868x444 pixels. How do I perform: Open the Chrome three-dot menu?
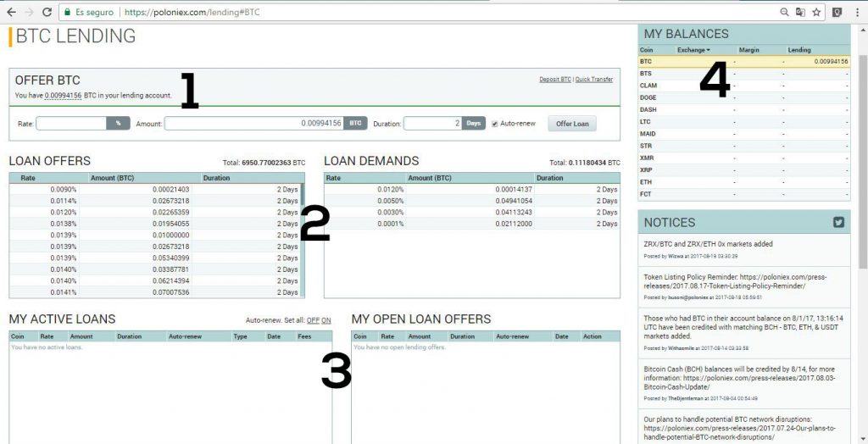(857, 12)
